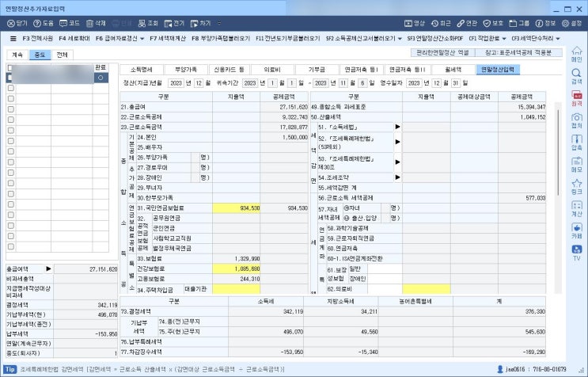Expand the 총급여액 arrow in summary panel

coord(48,268)
